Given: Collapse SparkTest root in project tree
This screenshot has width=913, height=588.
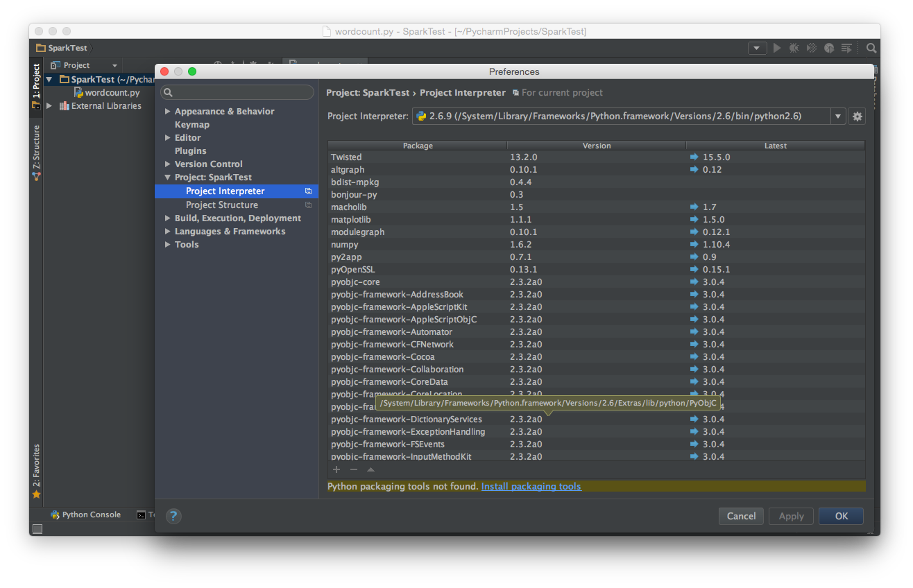Looking at the screenshot, I should [x=49, y=80].
